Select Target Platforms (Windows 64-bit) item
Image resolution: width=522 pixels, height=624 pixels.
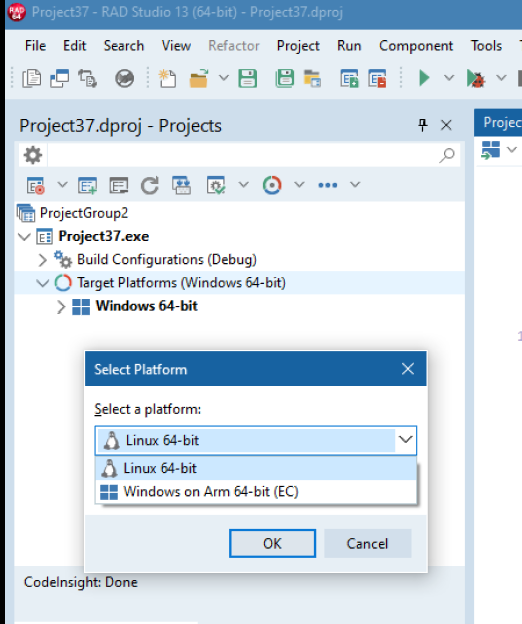[181, 283]
